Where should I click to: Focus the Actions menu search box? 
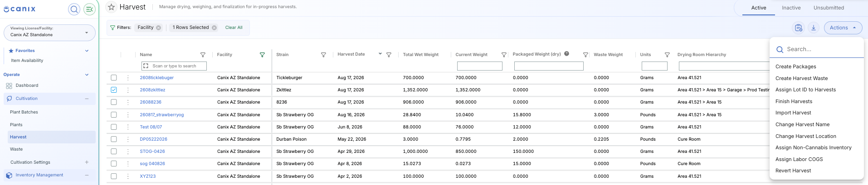click(x=816, y=49)
